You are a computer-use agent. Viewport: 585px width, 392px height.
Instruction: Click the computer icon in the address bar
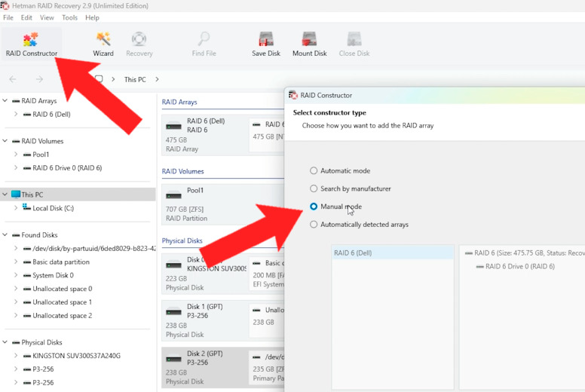click(x=99, y=78)
